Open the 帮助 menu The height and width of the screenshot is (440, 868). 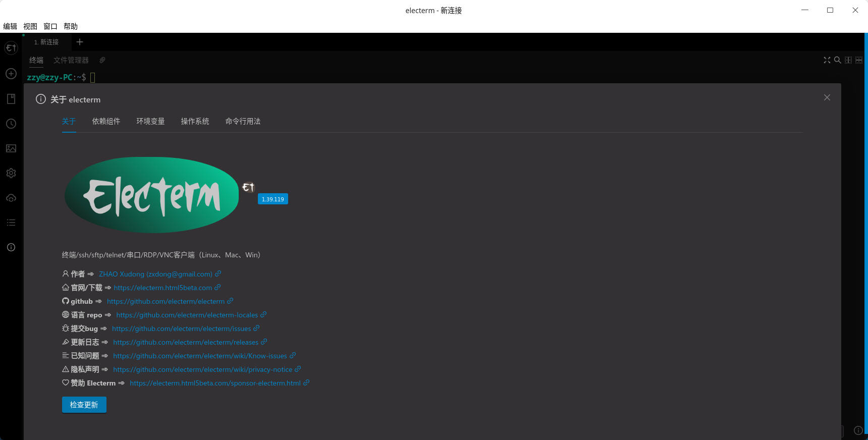pyautogui.click(x=71, y=26)
